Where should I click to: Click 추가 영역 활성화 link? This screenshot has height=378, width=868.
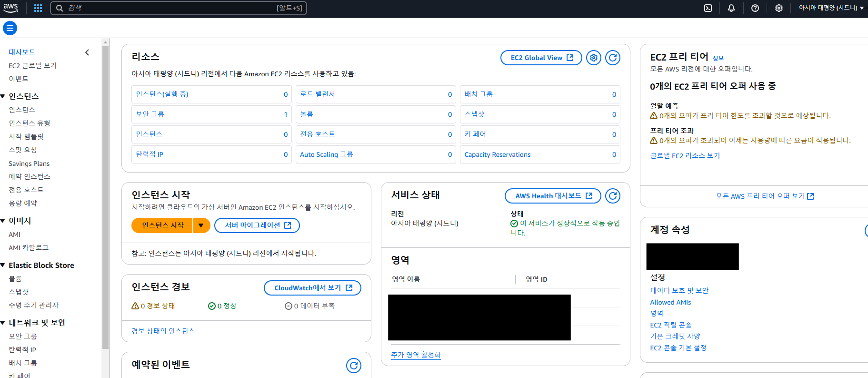click(x=416, y=355)
